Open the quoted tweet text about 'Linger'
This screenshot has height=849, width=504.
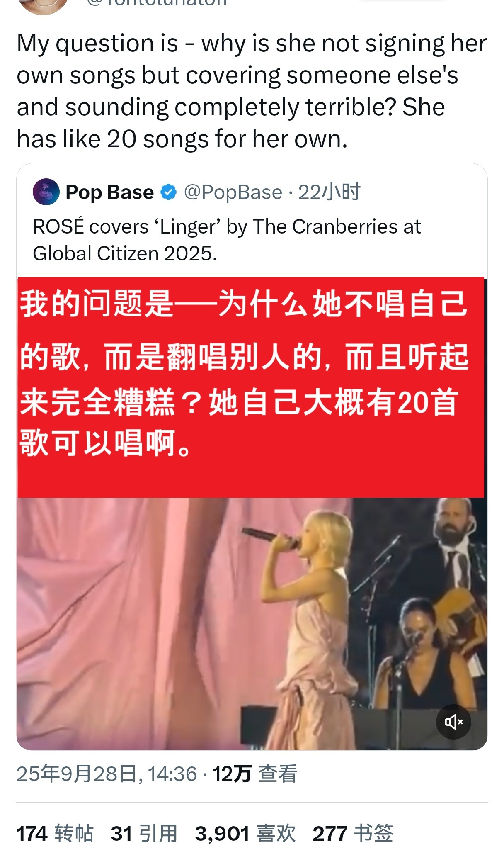pyautogui.click(x=227, y=240)
